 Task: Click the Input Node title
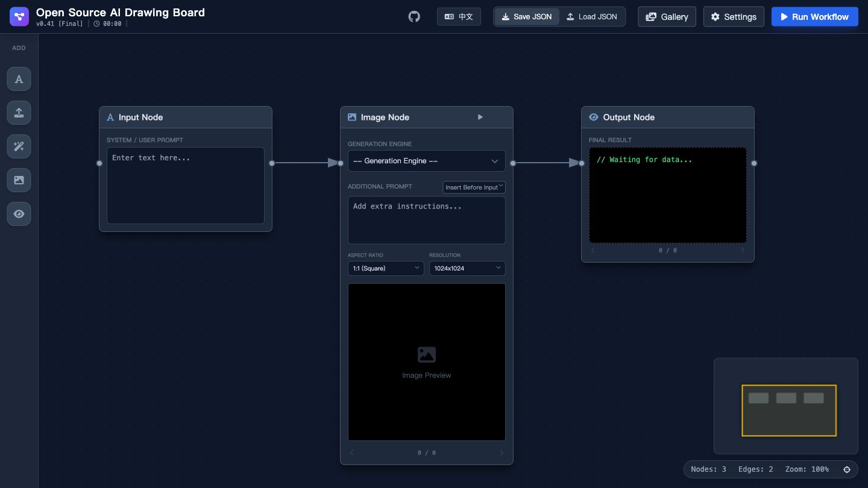pos(140,117)
